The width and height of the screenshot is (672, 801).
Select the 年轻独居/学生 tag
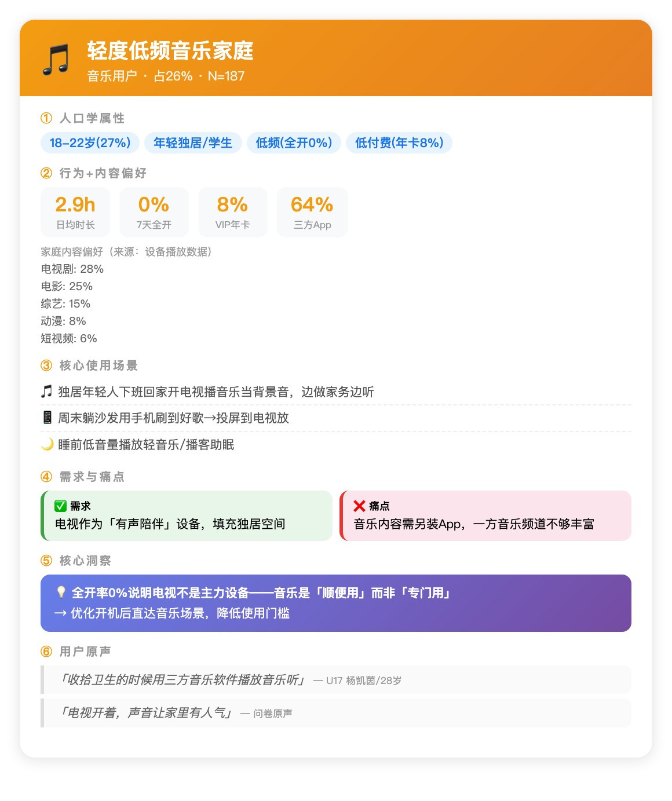tap(192, 143)
